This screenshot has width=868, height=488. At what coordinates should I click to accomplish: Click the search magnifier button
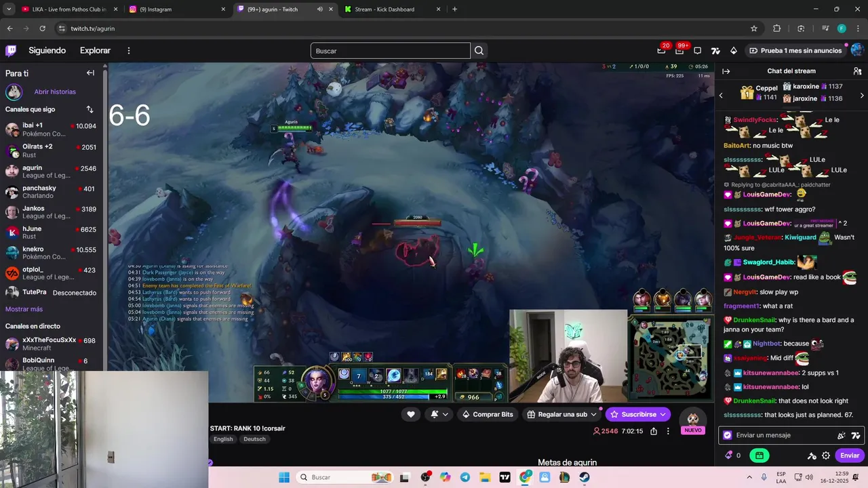point(479,51)
